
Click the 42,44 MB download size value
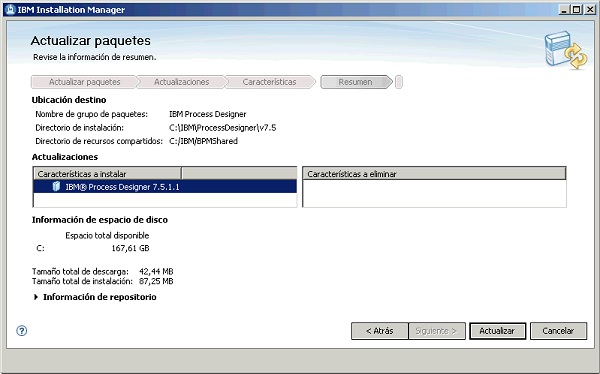tap(156, 271)
